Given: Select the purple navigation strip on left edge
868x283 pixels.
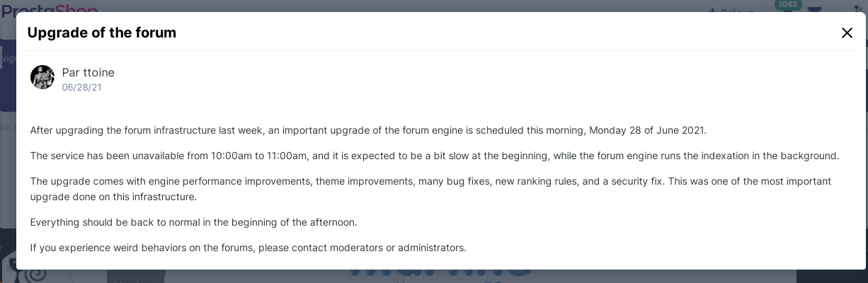Looking at the screenshot, I should click(x=8, y=74).
